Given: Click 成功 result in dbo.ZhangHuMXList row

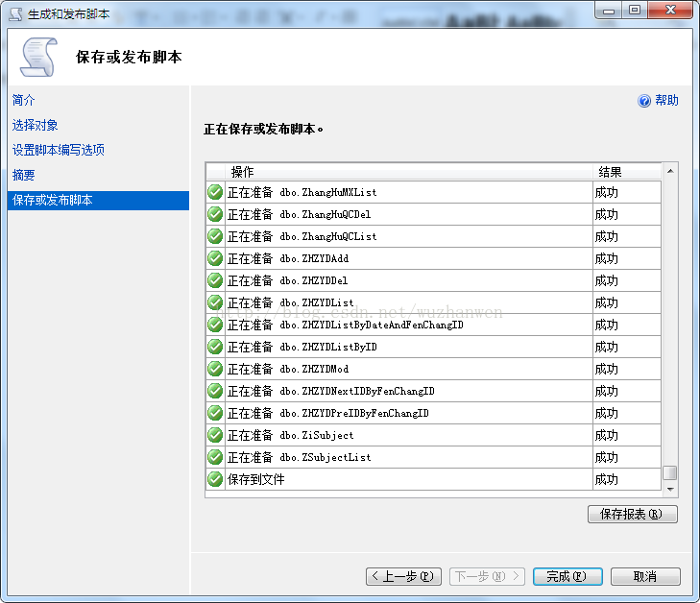Looking at the screenshot, I should 606,192.
